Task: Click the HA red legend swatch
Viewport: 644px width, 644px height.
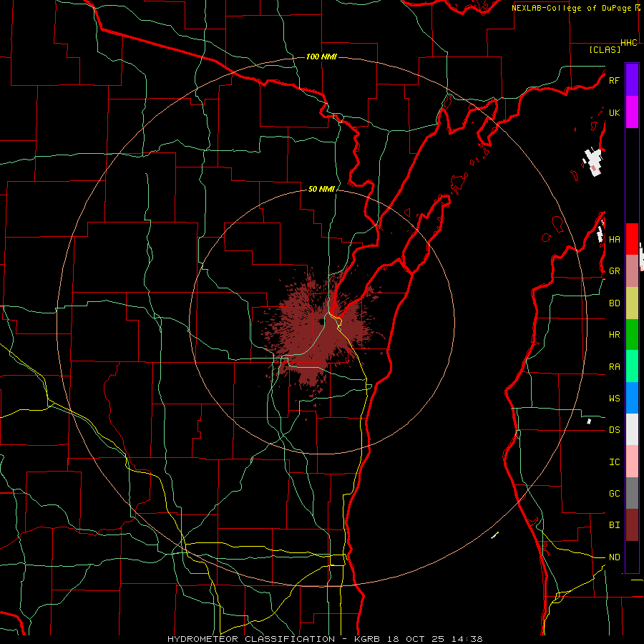Action: click(632, 239)
